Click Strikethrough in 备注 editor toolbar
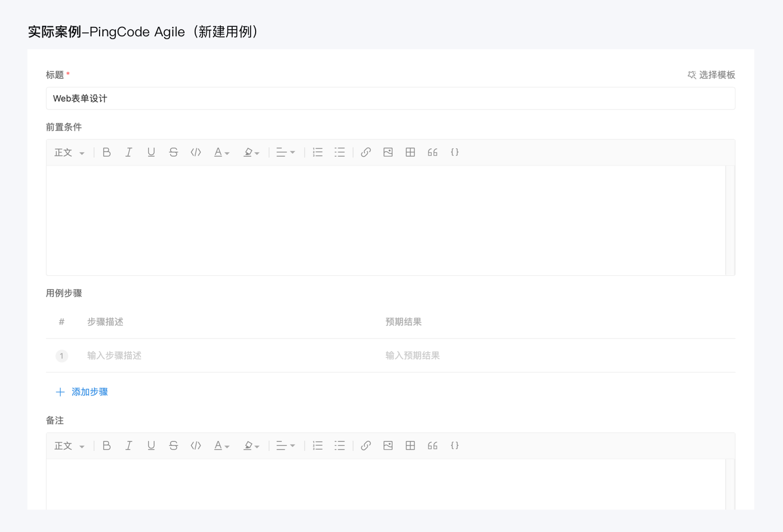Viewport: 783px width, 532px height. tap(173, 446)
